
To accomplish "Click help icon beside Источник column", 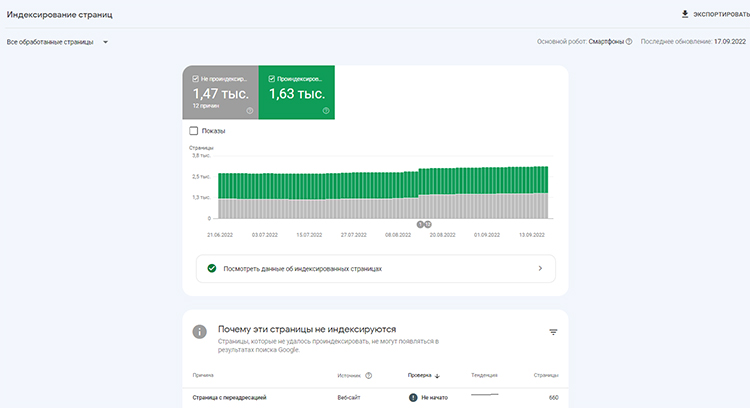I will click(x=369, y=376).
